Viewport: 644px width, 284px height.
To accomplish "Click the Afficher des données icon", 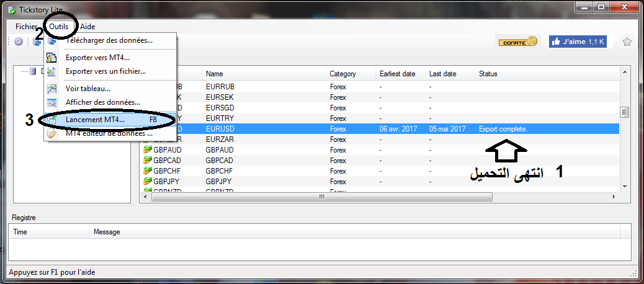I will click(x=52, y=102).
